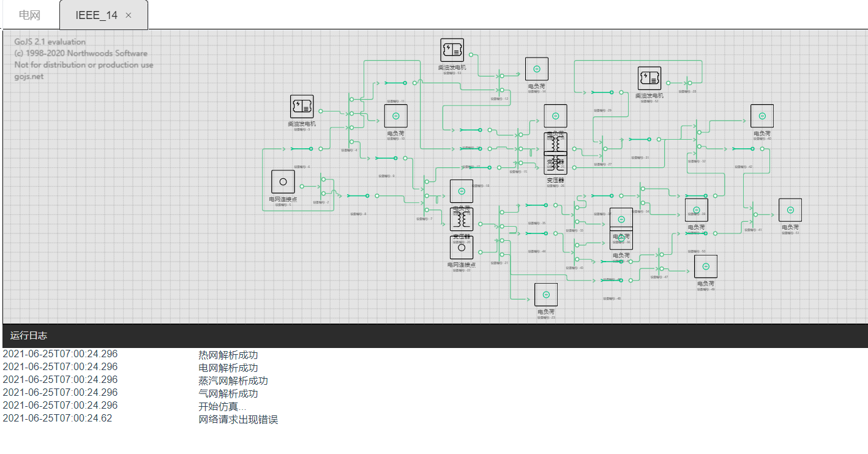Click the 运行日志 log panel header
This screenshot has width=868, height=454.
(435, 336)
